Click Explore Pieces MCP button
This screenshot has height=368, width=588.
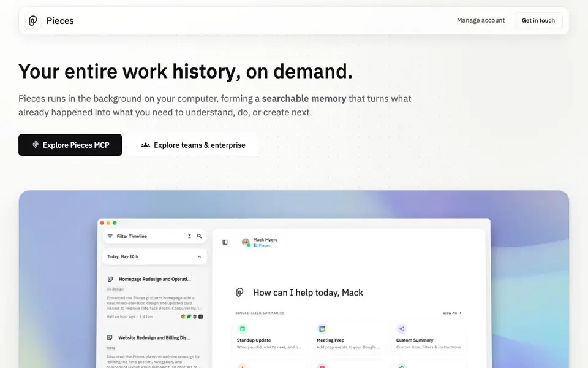70,145
